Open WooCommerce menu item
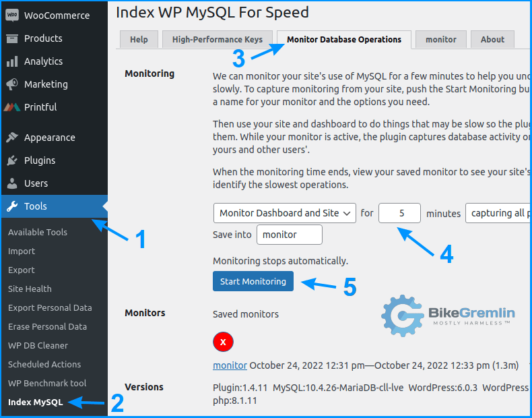The width and height of the screenshot is (532, 418). click(55, 16)
